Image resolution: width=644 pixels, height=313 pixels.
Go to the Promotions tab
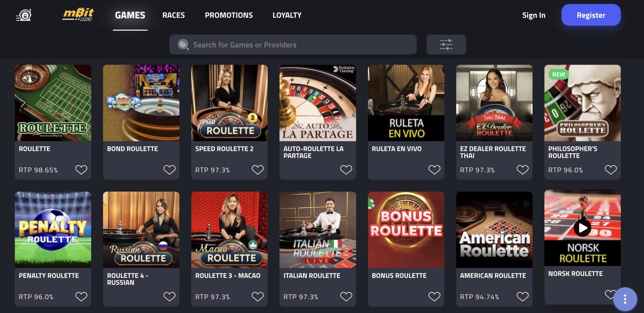229,15
